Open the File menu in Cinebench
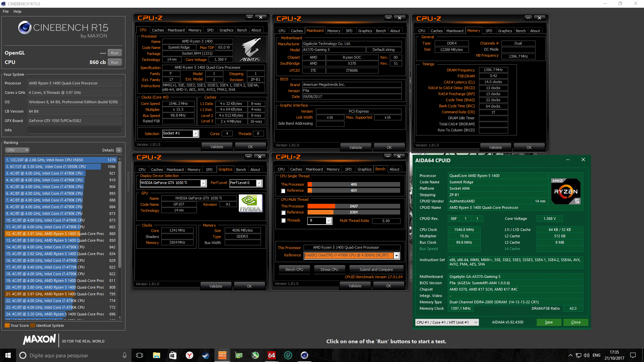This screenshot has width=644, height=362. pyautogui.click(x=6, y=11)
